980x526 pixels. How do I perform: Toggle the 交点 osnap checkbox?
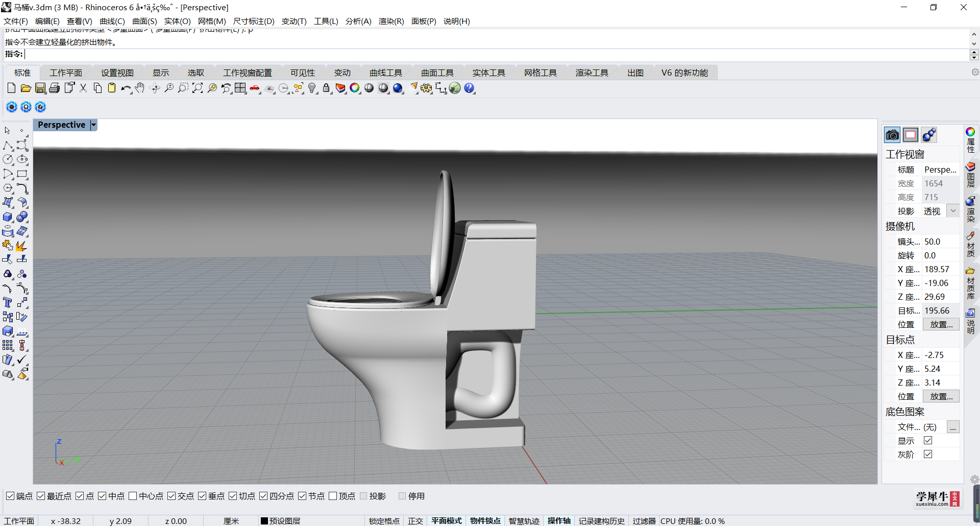click(x=171, y=496)
